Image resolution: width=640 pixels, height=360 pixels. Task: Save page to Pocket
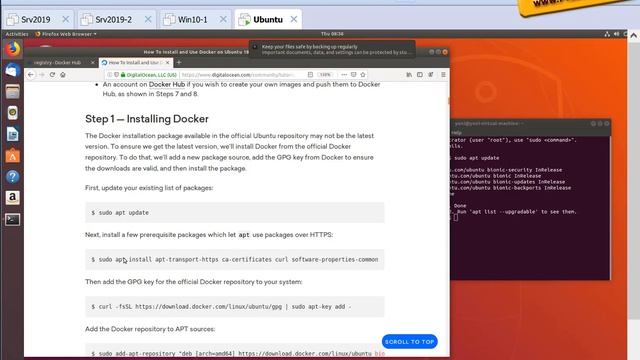point(353,75)
